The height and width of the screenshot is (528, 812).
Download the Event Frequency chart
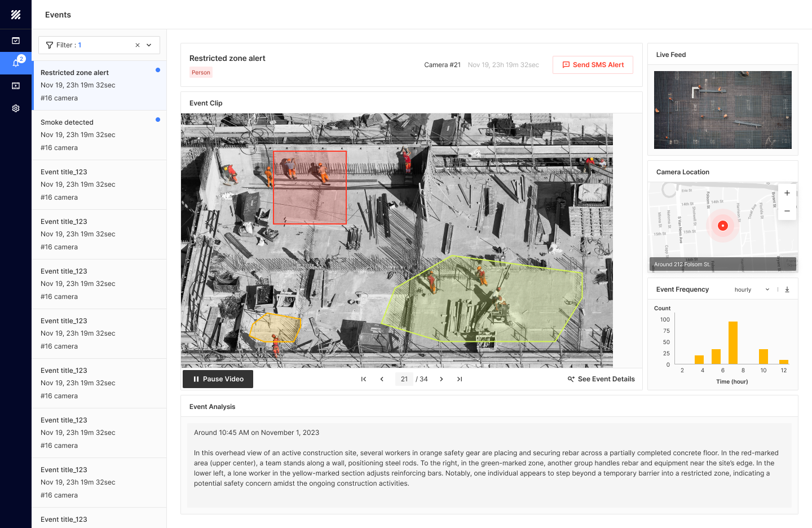[787, 289]
